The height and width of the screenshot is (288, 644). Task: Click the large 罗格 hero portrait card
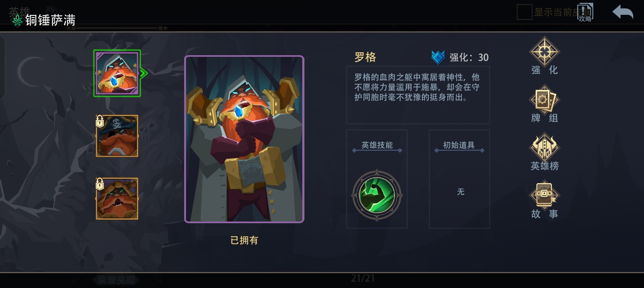pos(244,139)
